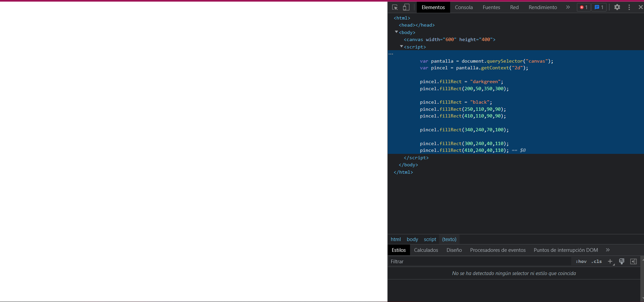The width and height of the screenshot is (644, 302).
Task: Click the fillRect(410,240,40,110) line
Action: coord(464,150)
